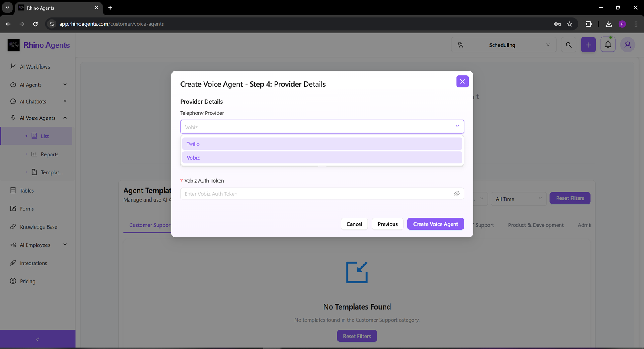Open the user profile avatar icon
644x349 pixels.
[x=627, y=45]
